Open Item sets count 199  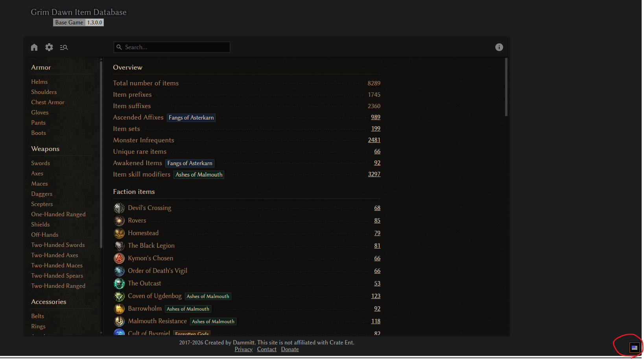point(376,129)
